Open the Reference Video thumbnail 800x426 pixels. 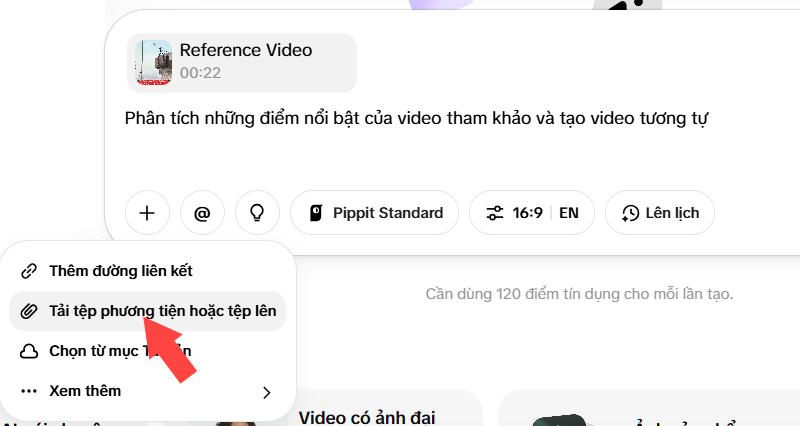coord(154,62)
